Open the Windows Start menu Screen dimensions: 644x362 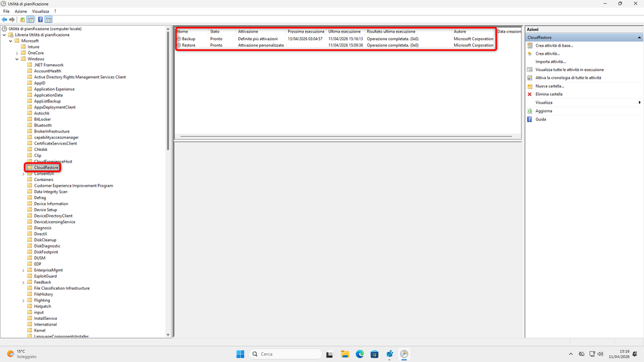click(240, 354)
